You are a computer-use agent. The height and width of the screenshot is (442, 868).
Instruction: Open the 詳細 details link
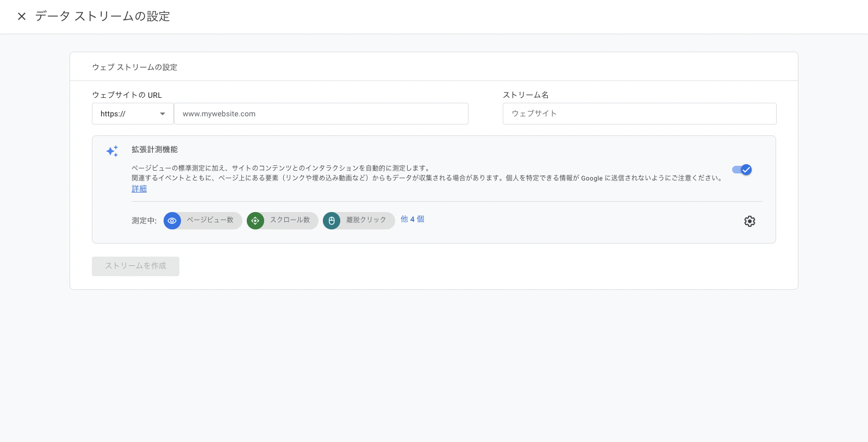tap(139, 189)
